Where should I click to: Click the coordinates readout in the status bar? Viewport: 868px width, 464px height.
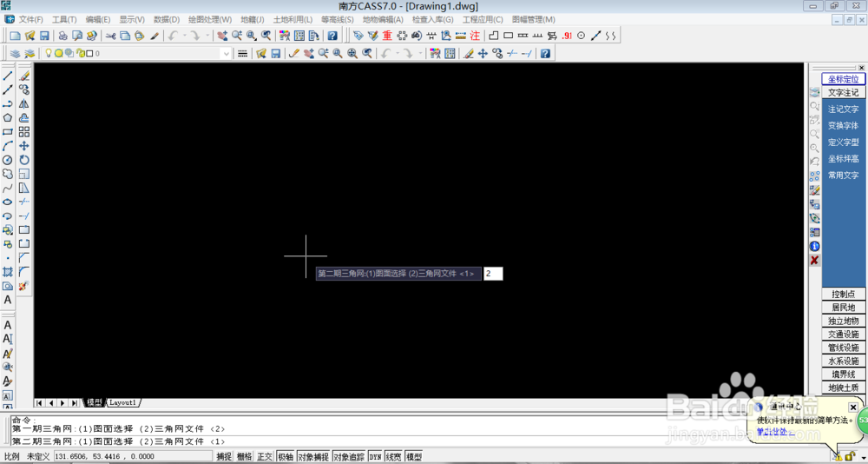[133, 456]
